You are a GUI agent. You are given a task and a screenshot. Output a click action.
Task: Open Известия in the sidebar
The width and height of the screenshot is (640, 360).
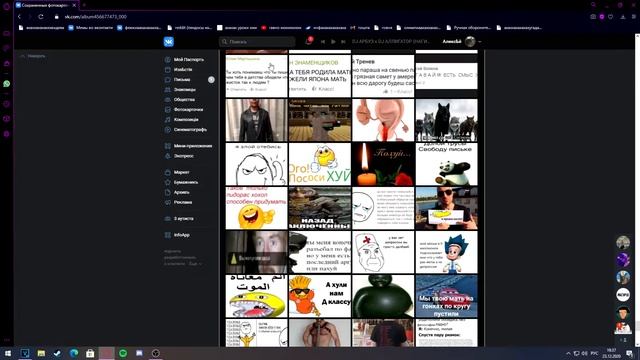[x=183, y=70]
